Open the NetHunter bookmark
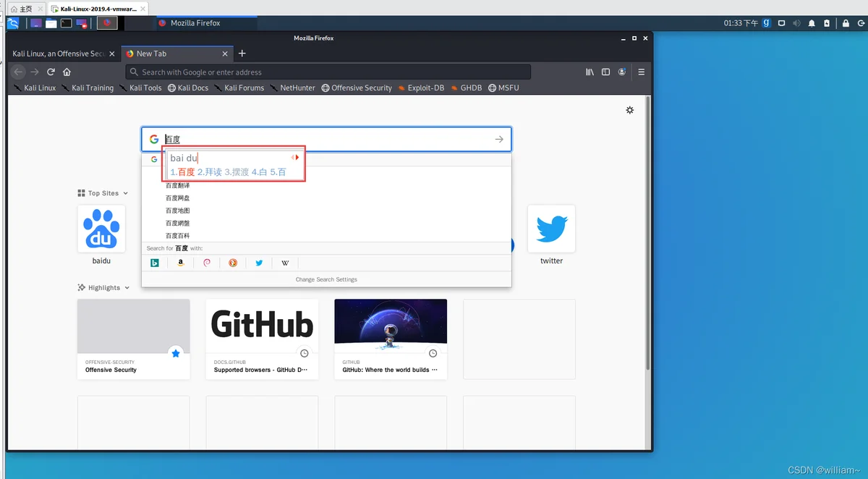The height and width of the screenshot is (479, 868). pyautogui.click(x=292, y=88)
